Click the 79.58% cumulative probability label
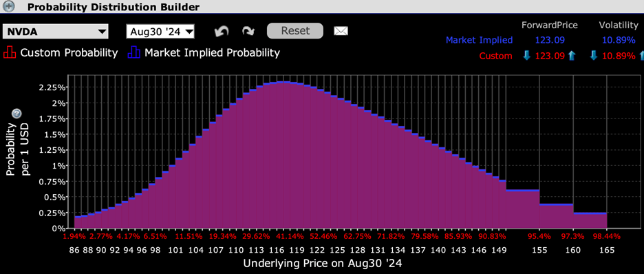The height and width of the screenshot is (274, 644). click(425, 237)
